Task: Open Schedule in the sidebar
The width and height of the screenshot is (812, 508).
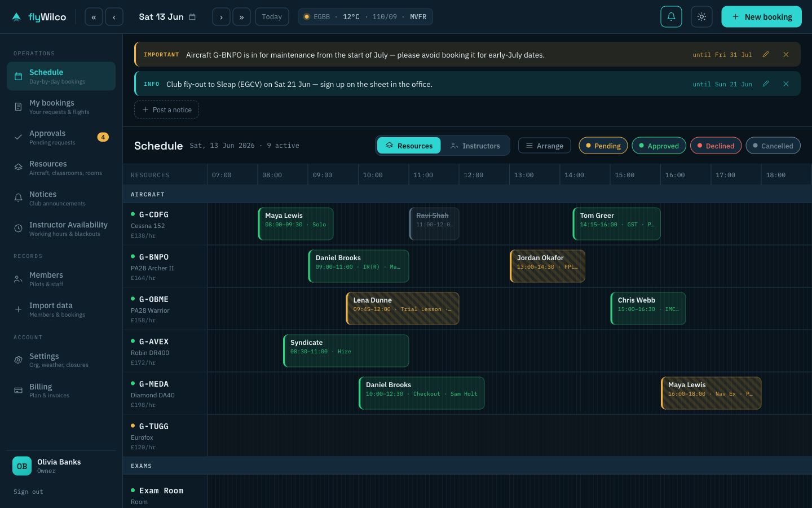Action: pos(61,76)
